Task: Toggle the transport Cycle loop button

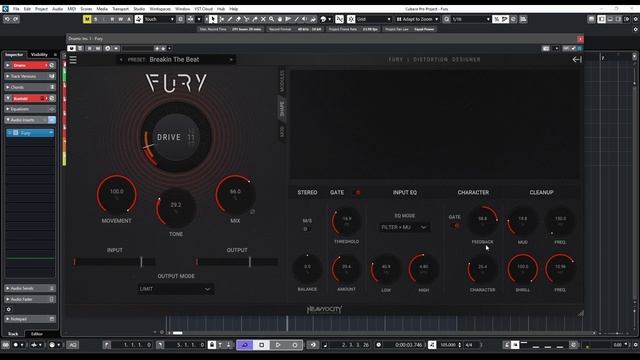Action: tap(244, 345)
